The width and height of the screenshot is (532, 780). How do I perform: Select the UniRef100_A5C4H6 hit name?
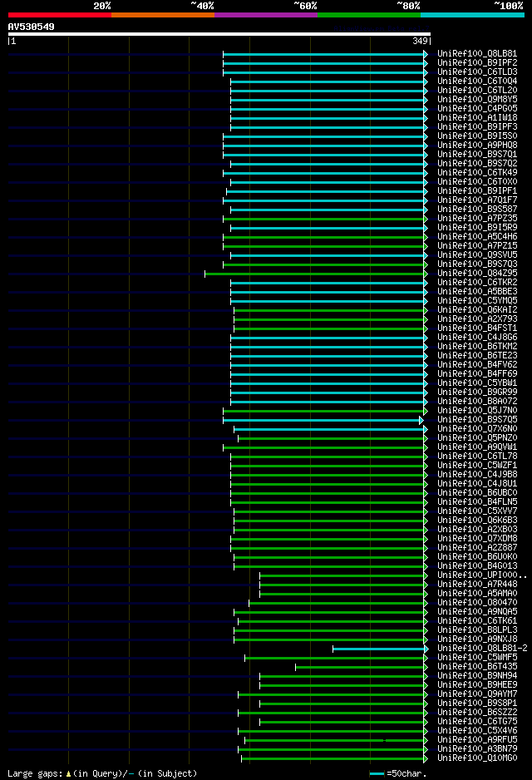click(x=477, y=236)
